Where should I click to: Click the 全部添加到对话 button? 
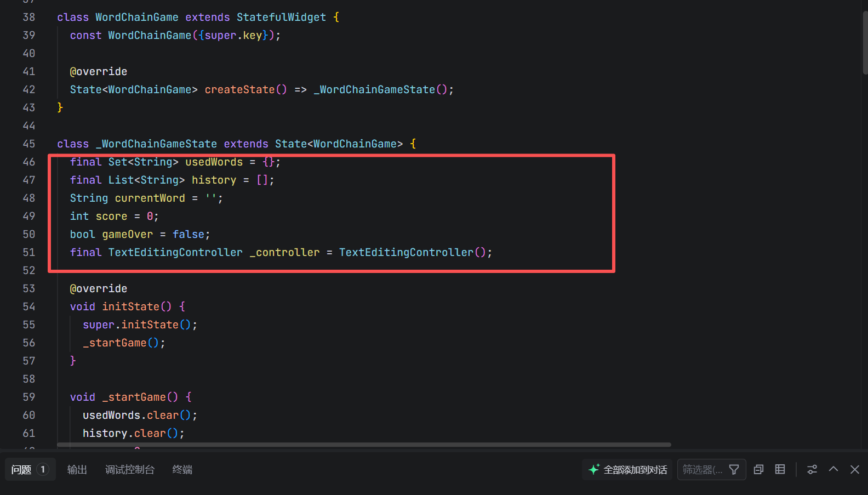pos(627,470)
